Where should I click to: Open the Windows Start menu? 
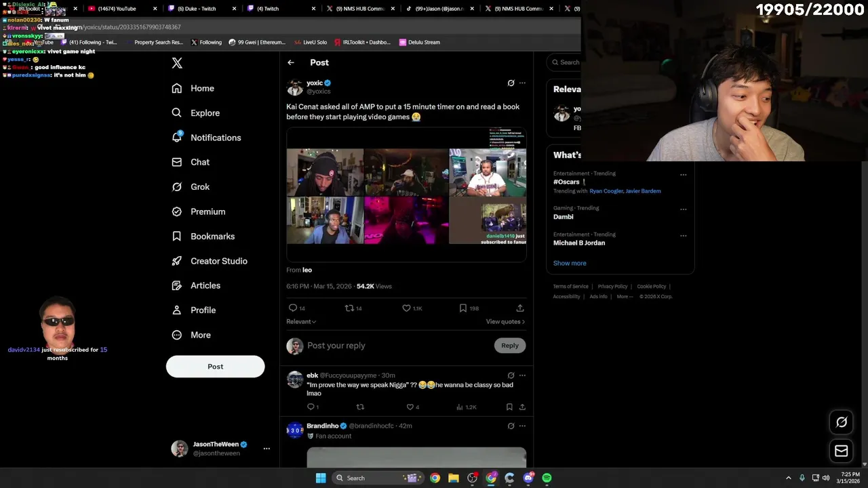tap(321, 478)
